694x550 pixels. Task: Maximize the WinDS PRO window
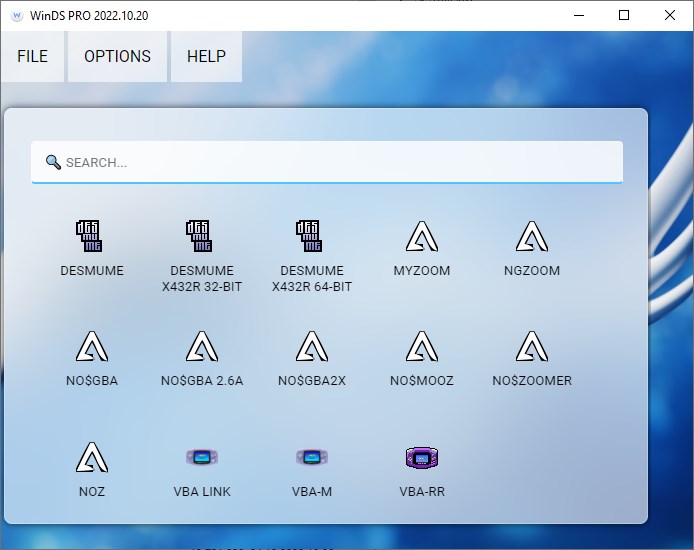(624, 15)
